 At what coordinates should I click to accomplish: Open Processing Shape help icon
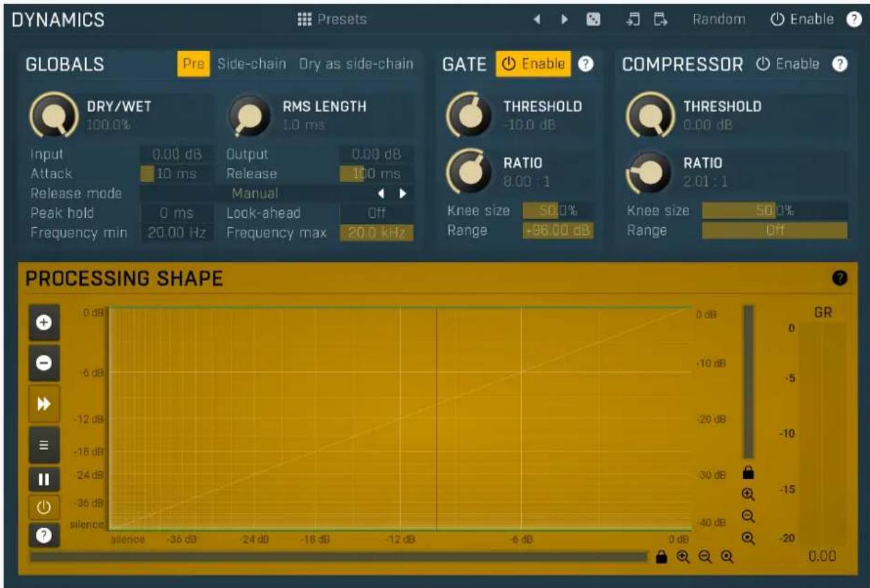point(840,278)
